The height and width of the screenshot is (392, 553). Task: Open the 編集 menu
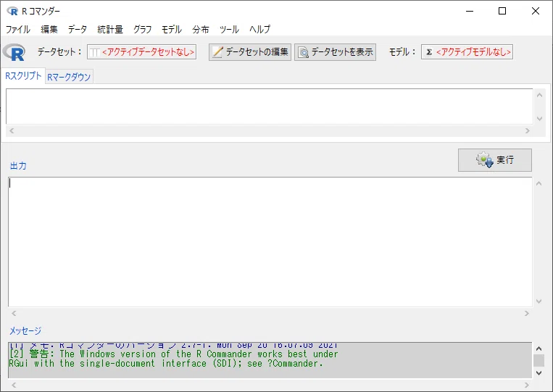(49, 29)
